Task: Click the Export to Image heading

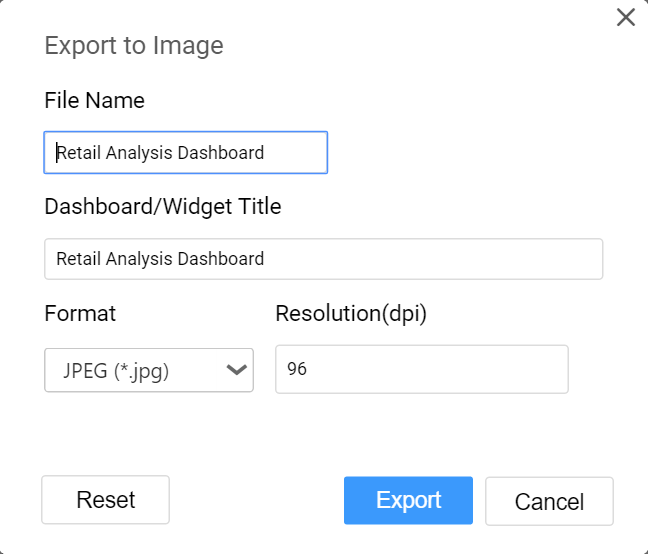Action: point(134,45)
